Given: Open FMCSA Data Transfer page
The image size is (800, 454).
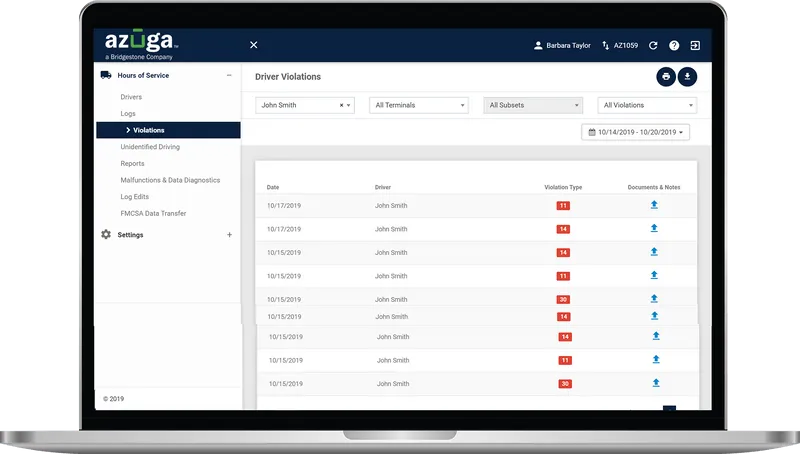Looking at the screenshot, I should coord(153,213).
